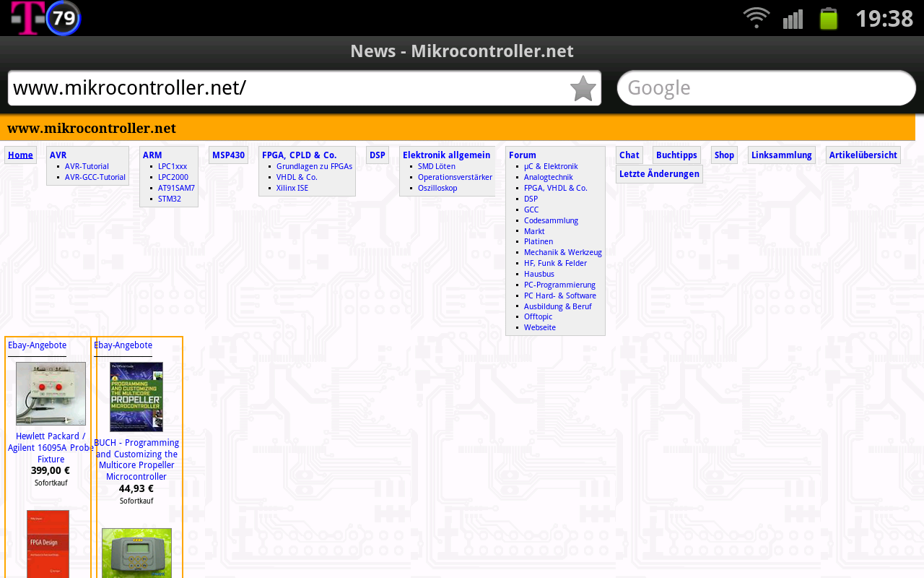
Task: Open the Buchtipps menu item
Action: (x=676, y=155)
